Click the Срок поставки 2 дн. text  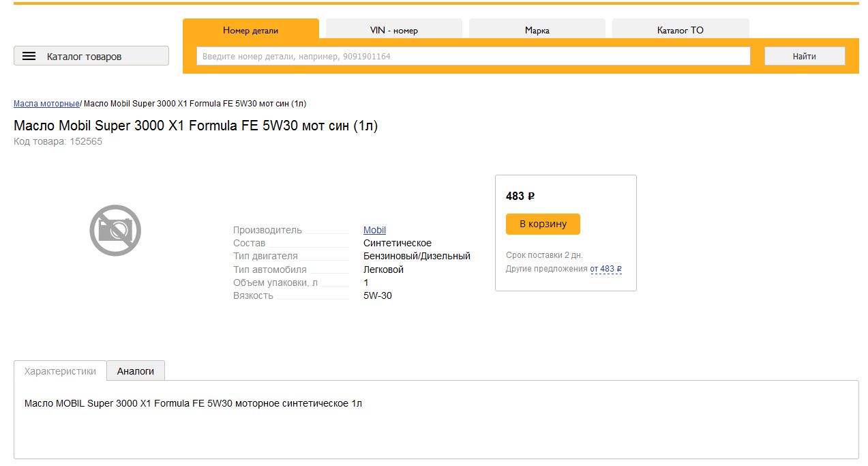click(544, 255)
